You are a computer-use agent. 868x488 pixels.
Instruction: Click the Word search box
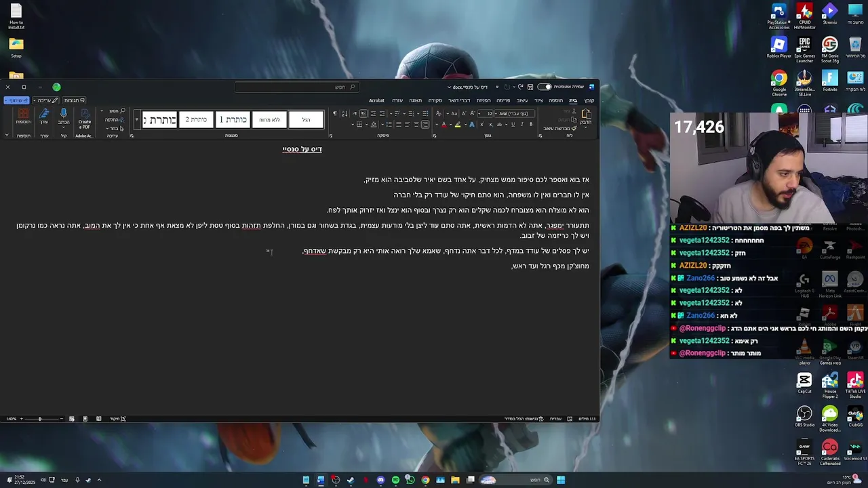click(296, 87)
